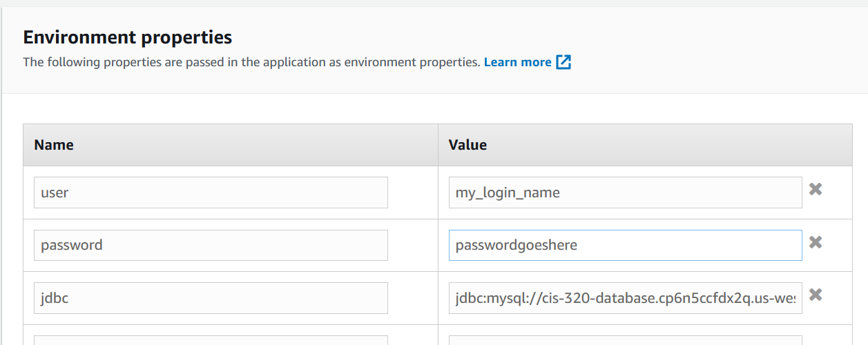The image size is (868, 345).
Task: Click the Environment properties heading
Action: tap(128, 37)
